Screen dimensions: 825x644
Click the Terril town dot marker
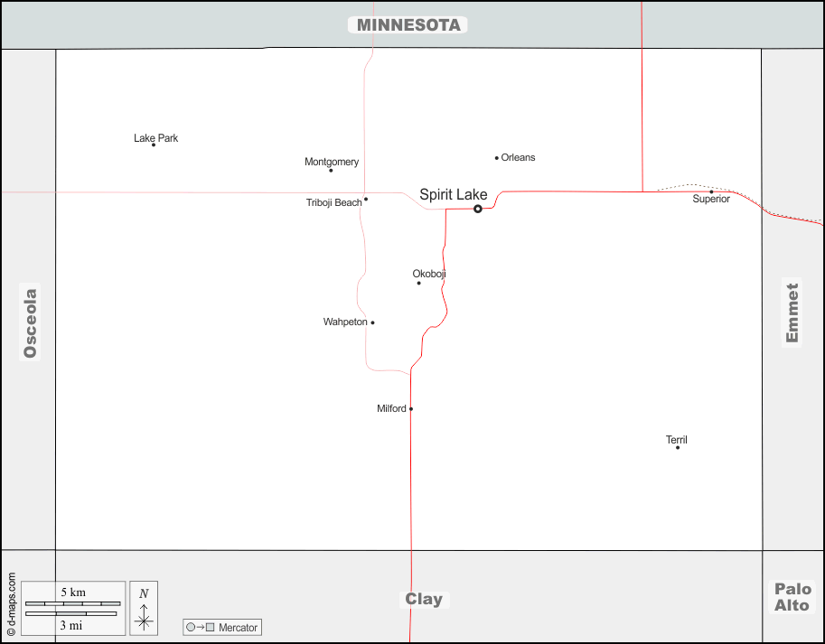pos(678,447)
